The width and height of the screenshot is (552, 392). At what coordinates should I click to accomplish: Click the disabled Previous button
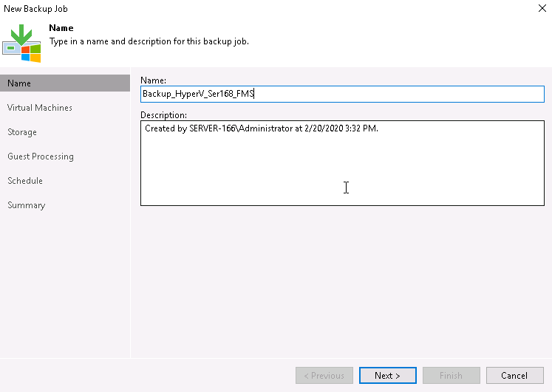click(x=324, y=375)
